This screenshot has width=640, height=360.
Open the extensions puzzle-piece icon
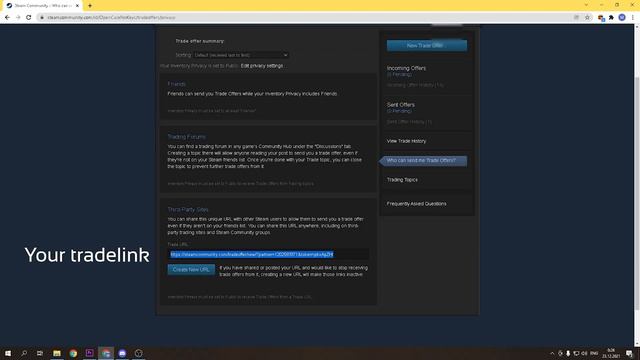point(611,18)
